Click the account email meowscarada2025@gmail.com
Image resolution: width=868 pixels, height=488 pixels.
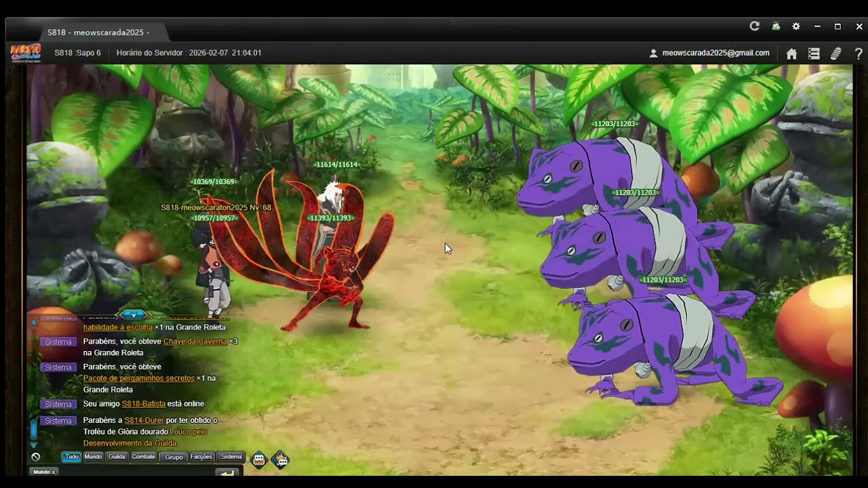pyautogui.click(x=716, y=53)
